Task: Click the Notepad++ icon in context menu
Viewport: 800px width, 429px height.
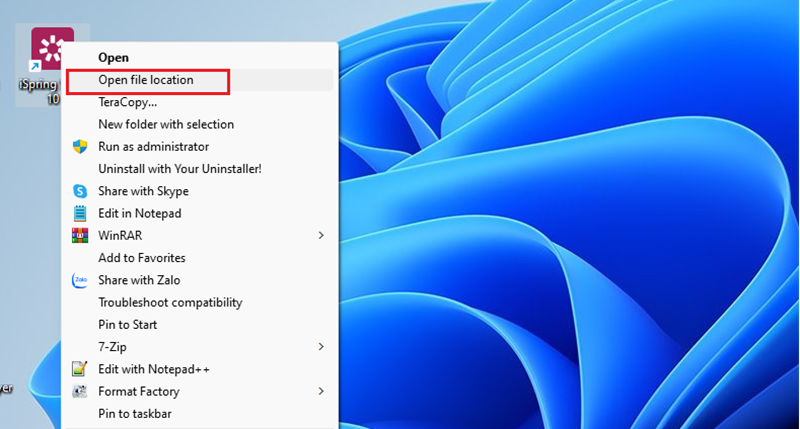Action: click(80, 369)
